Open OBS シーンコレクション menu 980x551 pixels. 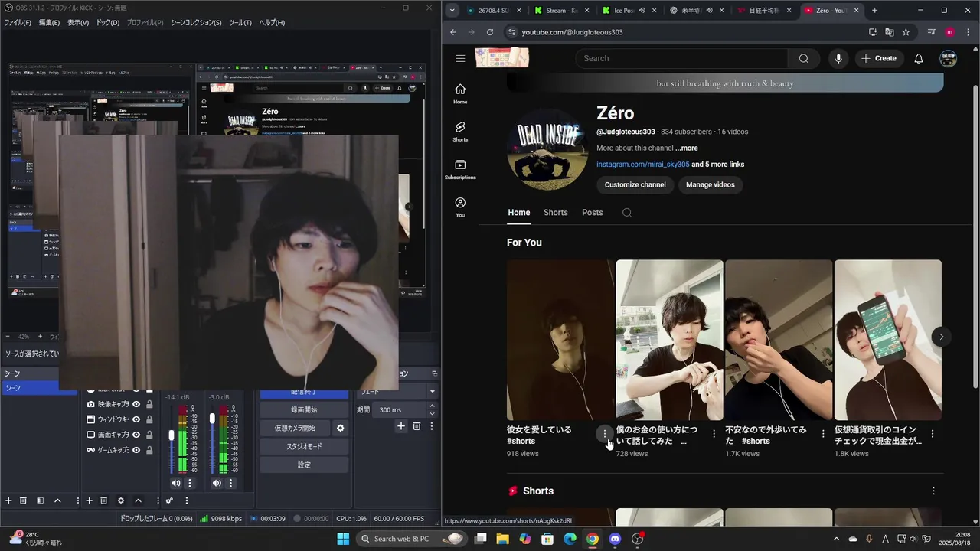coord(196,22)
